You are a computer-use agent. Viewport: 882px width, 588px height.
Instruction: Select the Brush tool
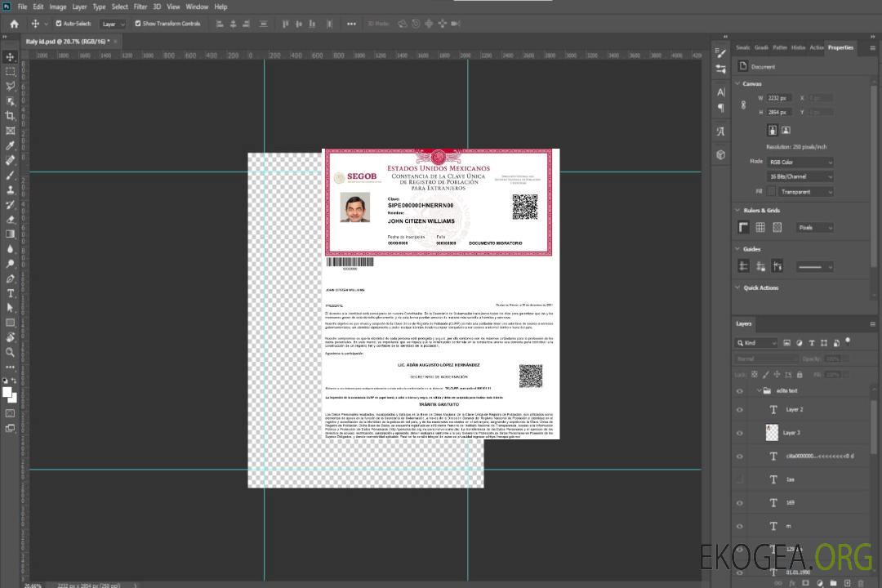(10, 175)
